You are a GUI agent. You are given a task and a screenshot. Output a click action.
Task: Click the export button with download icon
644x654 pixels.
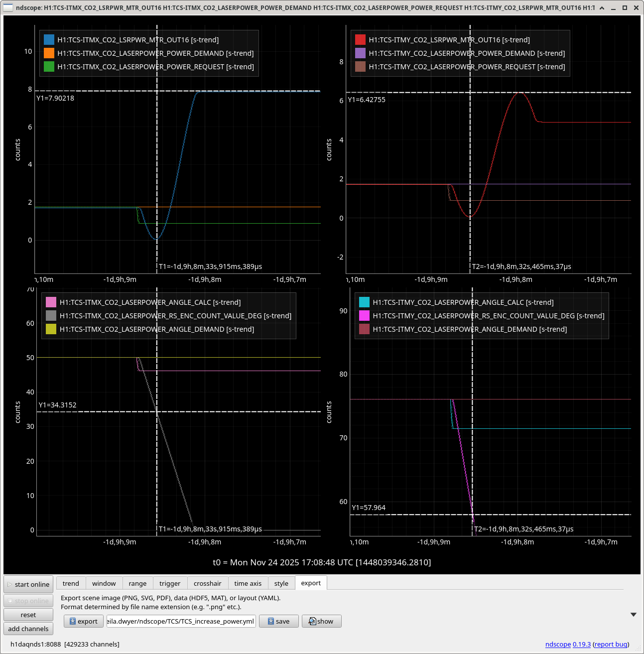[x=84, y=621]
